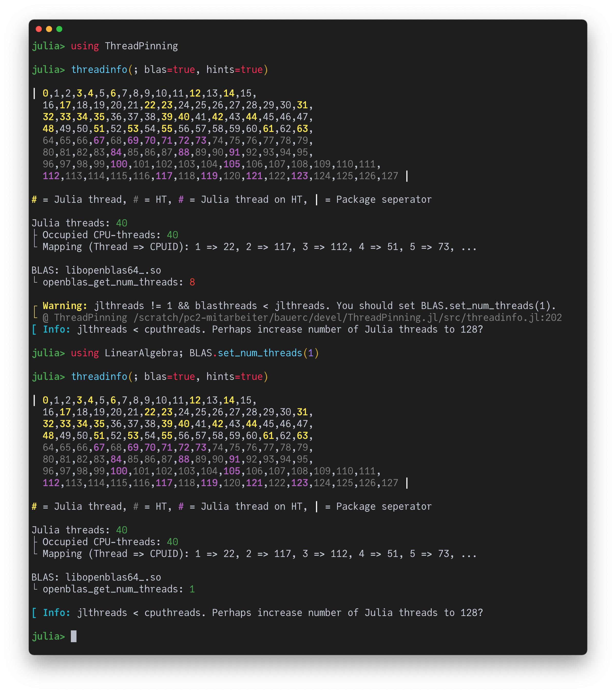
Task: Click the yellow 'Warning:' label
Action: pyautogui.click(x=65, y=306)
